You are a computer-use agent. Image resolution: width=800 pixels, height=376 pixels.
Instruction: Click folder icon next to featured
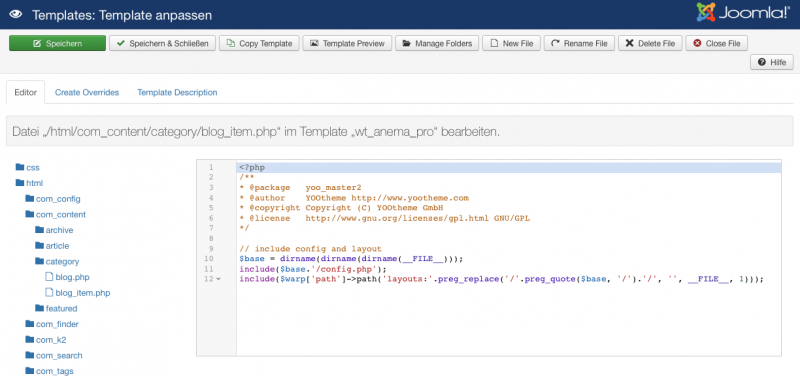click(x=39, y=308)
